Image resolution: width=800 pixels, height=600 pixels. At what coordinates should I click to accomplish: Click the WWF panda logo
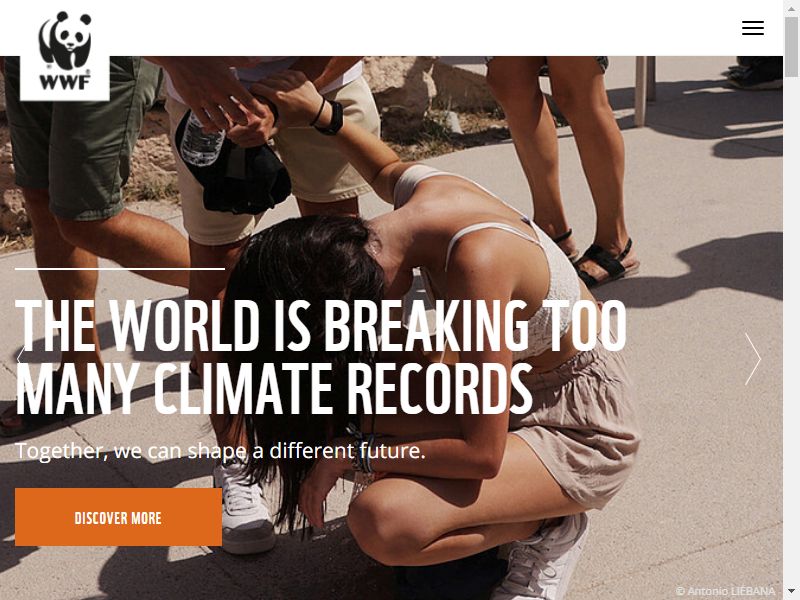coord(65,51)
